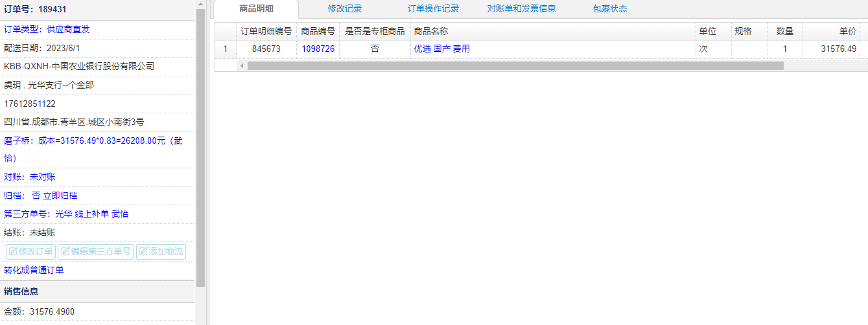Viewport: 868px width, 325px height.
Task: Click the 修改订单 button
Action: (x=30, y=252)
